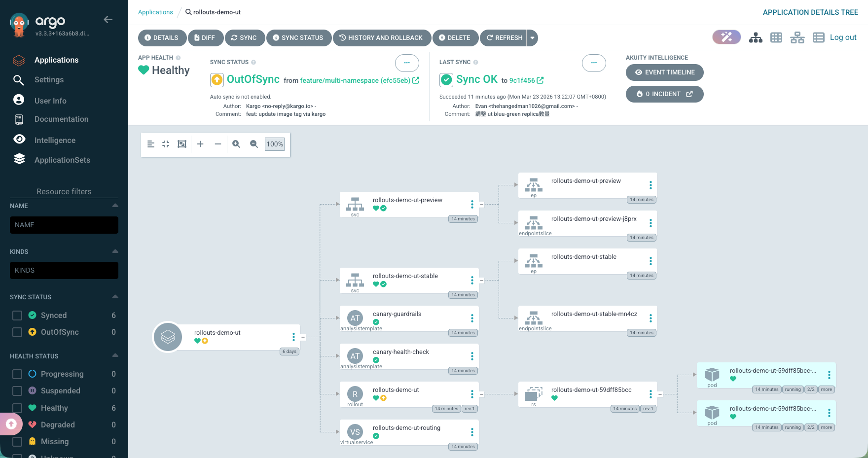Click the HISTORY AND ROLLBACK button

[x=382, y=38]
